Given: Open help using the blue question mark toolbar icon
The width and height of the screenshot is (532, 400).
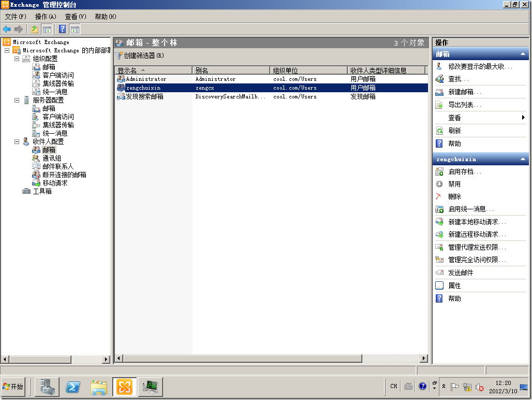Looking at the screenshot, I should [x=62, y=29].
